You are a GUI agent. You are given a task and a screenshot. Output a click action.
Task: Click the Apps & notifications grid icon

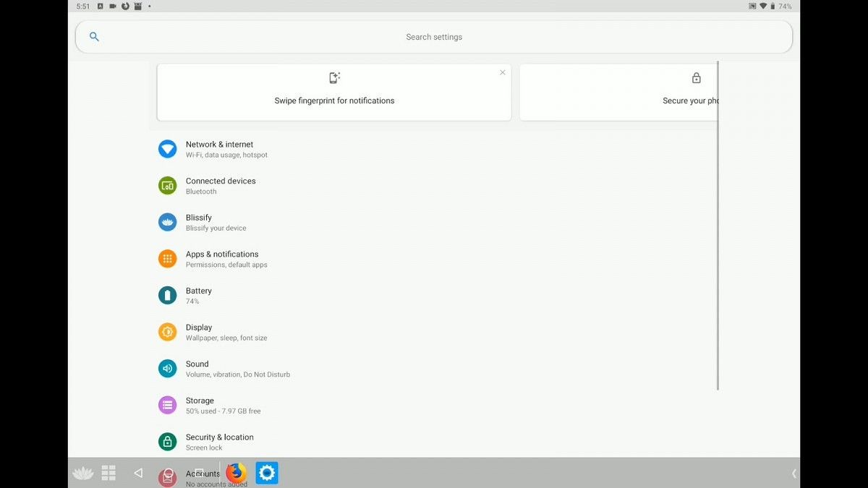point(167,258)
